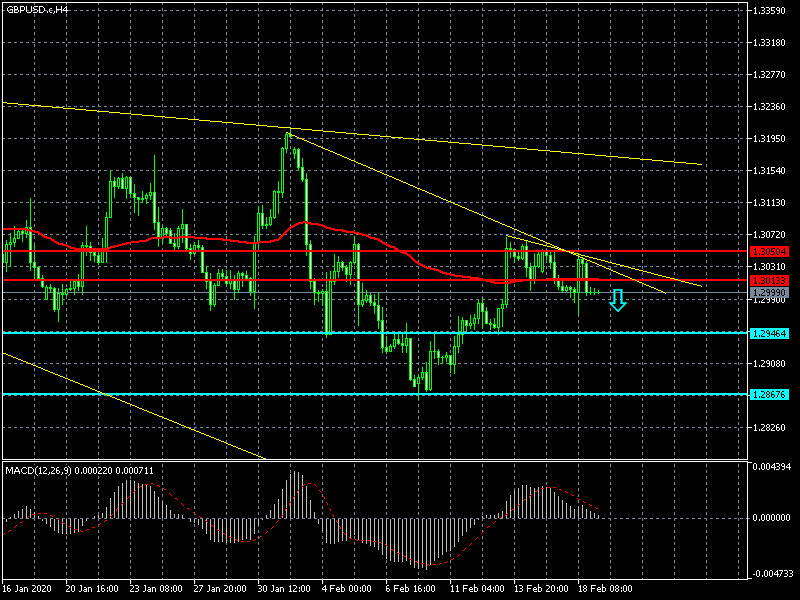Select the lower cyan horizontal support line
The height and width of the screenshot is (600, 800).
tap(375, 394)
